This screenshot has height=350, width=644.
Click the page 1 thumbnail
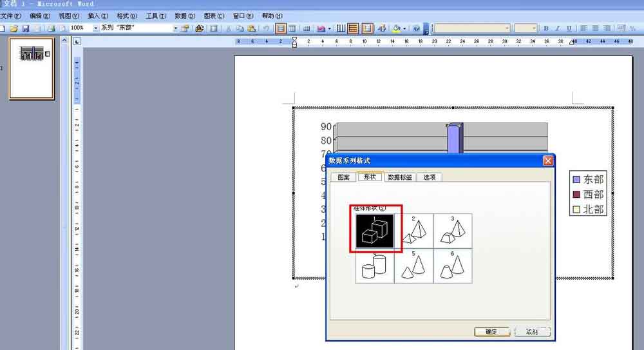tap(32, 69)
